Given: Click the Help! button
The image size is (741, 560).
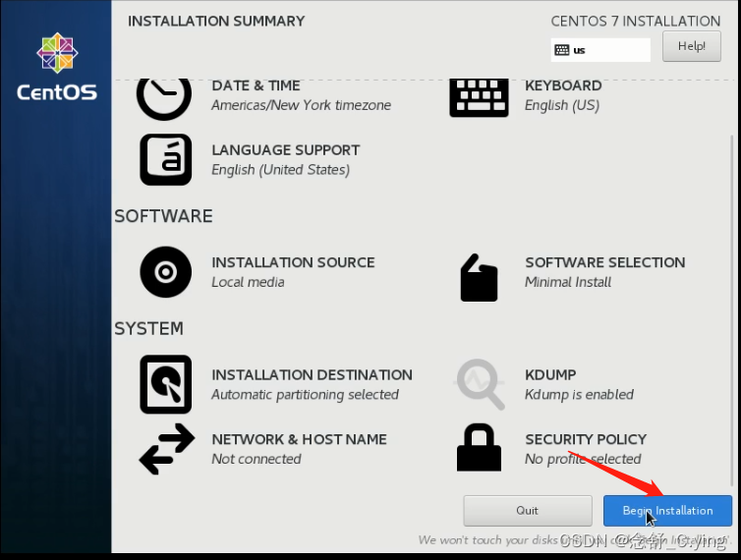Looking at the screenshot, I should (692, 46).
